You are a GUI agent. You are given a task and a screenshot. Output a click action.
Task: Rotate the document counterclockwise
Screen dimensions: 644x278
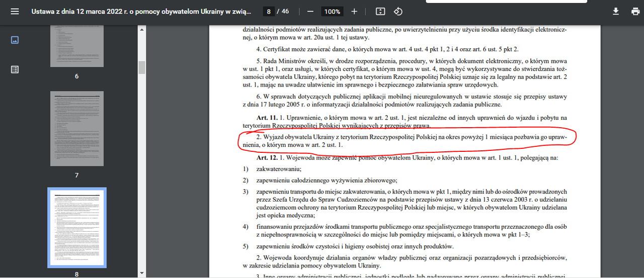click(398, 11)
